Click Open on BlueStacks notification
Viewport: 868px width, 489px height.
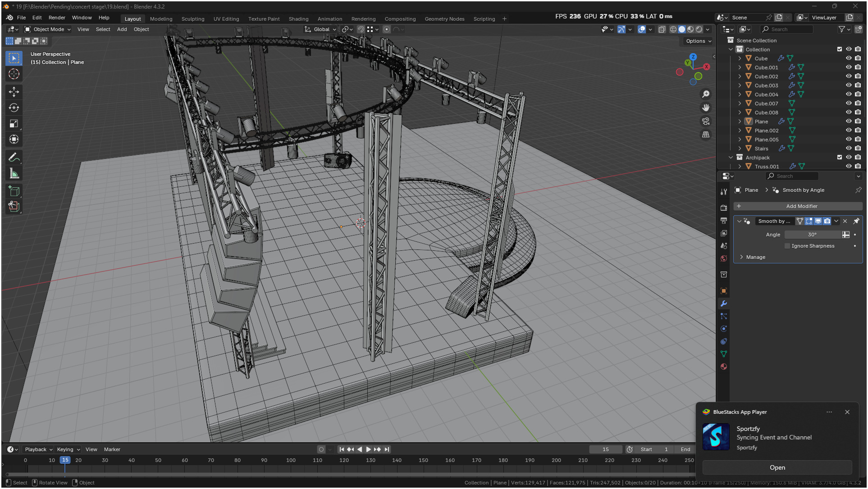coord(777,467)
